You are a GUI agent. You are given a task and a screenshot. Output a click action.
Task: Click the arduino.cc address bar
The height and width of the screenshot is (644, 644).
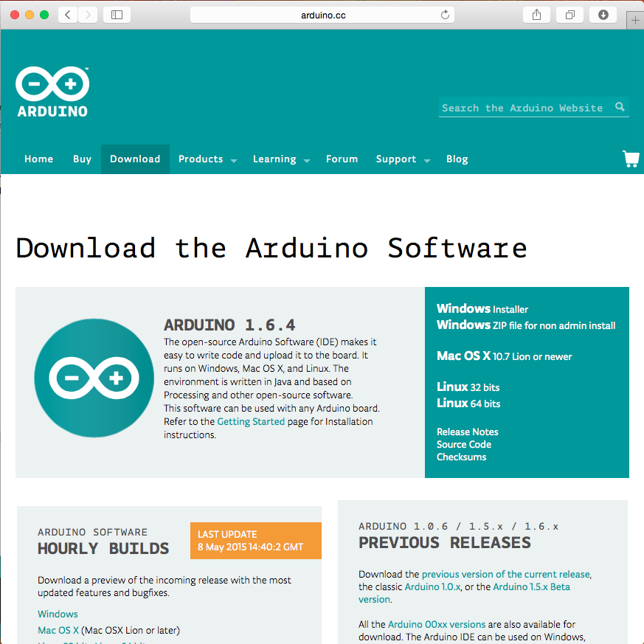click(x=322, y=15)
